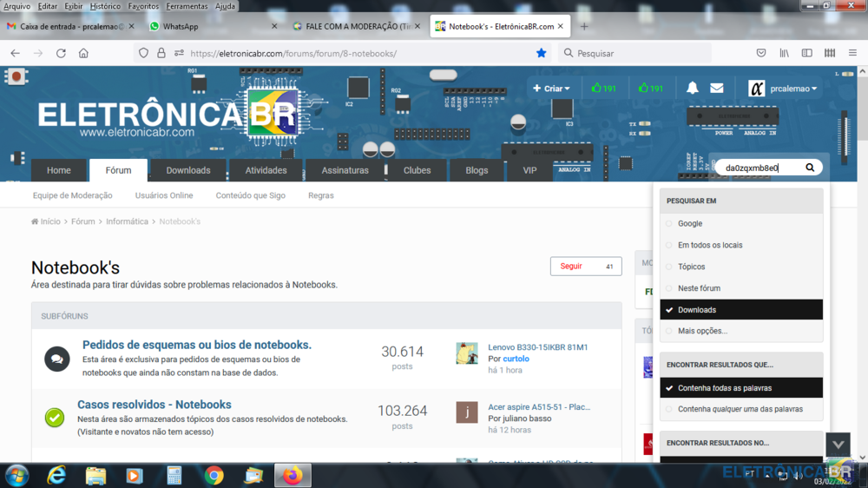868x488 pixels.
Task: Open the Firefox hamburger menu
Action: point(852,53)
